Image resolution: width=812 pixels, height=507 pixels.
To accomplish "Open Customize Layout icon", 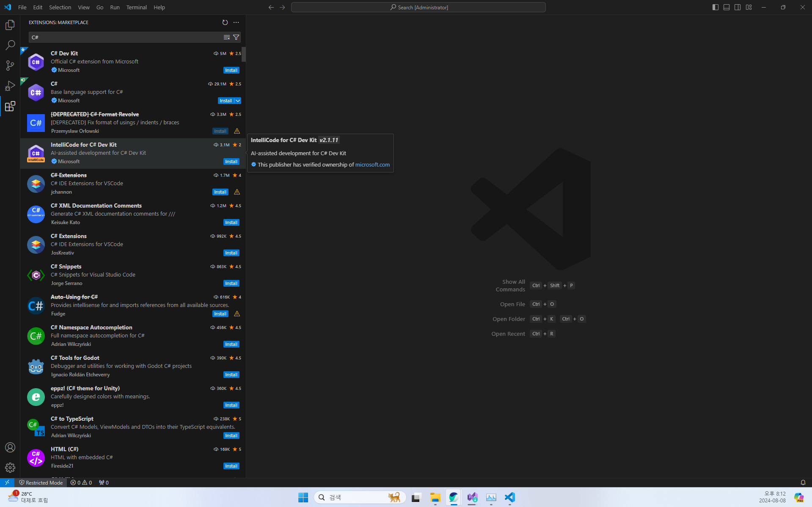I will click(x=749, y=7).
